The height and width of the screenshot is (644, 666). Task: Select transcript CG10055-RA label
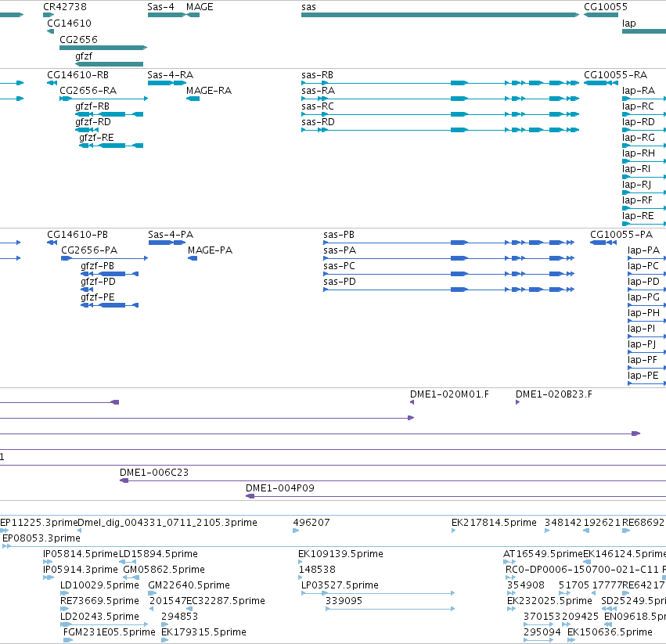tap(615, 75)
